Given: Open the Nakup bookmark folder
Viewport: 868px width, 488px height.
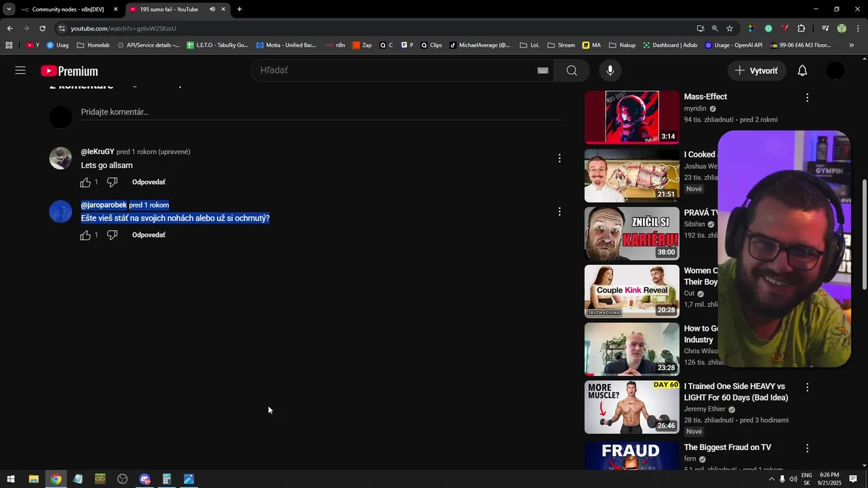Looking at the screenshot, I should 622,45.
